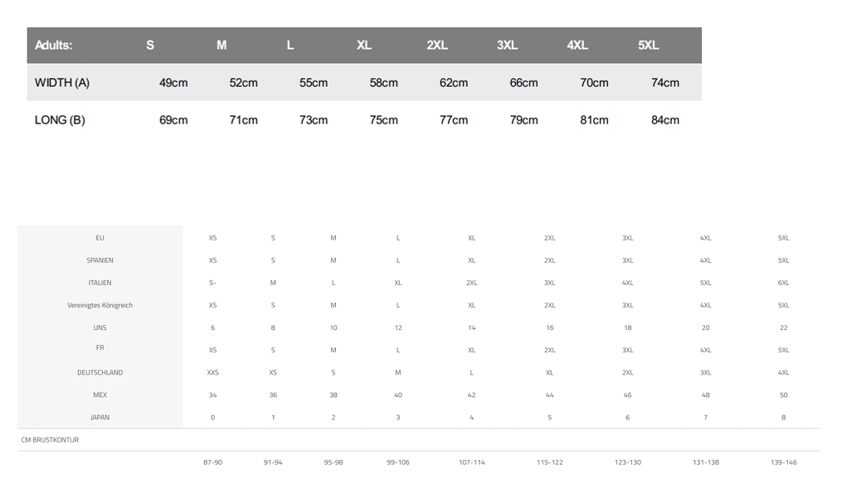Select the 6XL size in ITALIEN row
852x504 pixels.
pyautogui.click(x=783, y=283)
